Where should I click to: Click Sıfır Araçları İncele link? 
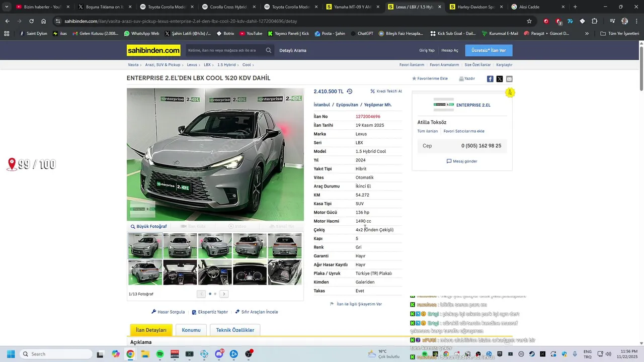257,312
